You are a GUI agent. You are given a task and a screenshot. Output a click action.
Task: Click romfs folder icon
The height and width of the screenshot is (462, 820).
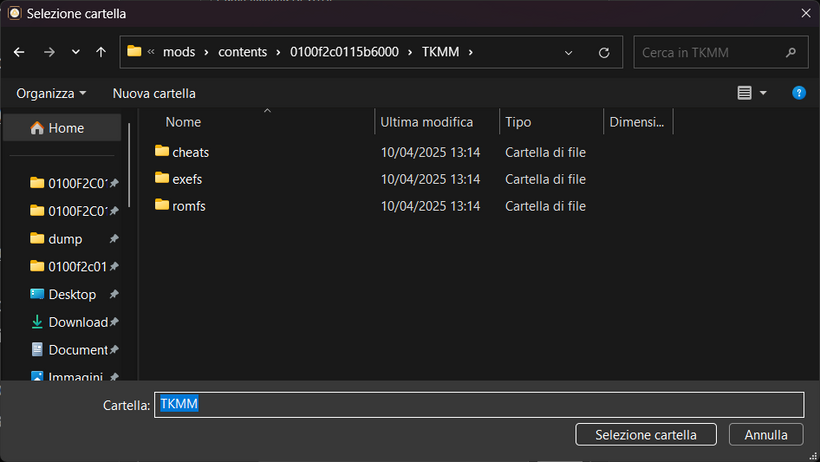click(162, 205)
